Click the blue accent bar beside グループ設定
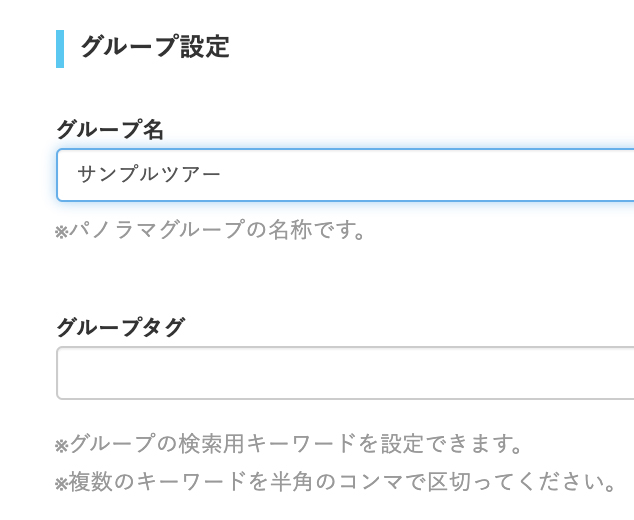Viewport: 634px width, 520px height. pos(60,48)
